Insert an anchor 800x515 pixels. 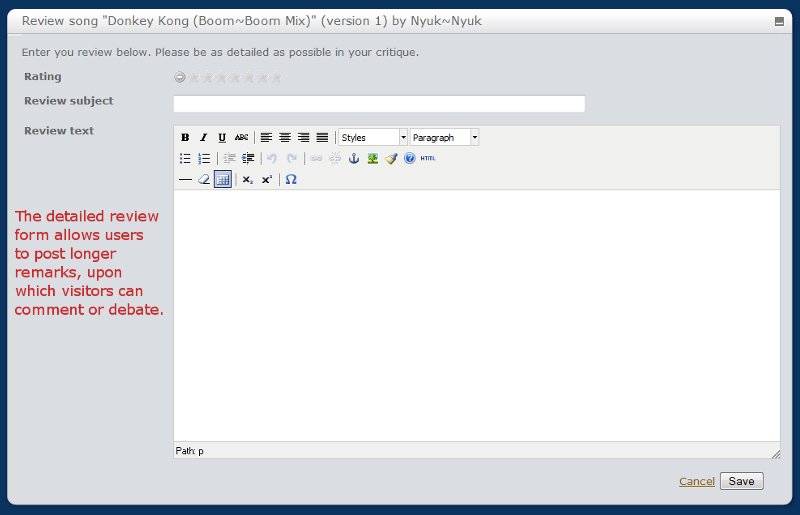[x=354, y=158]
